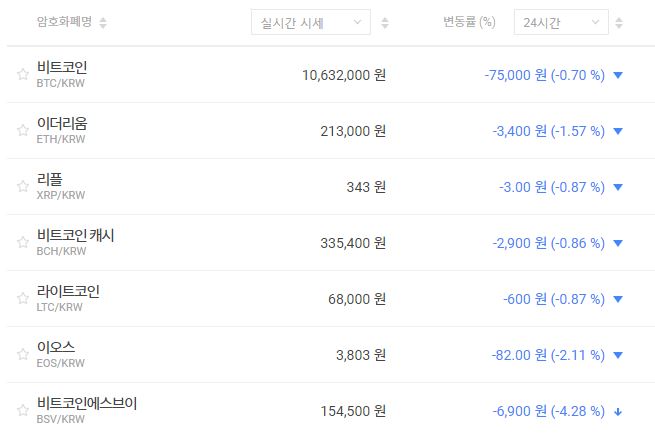Mark BSV/KRW with the star icon
This screenshot has width=655, height=436.
tap(23, 410)
